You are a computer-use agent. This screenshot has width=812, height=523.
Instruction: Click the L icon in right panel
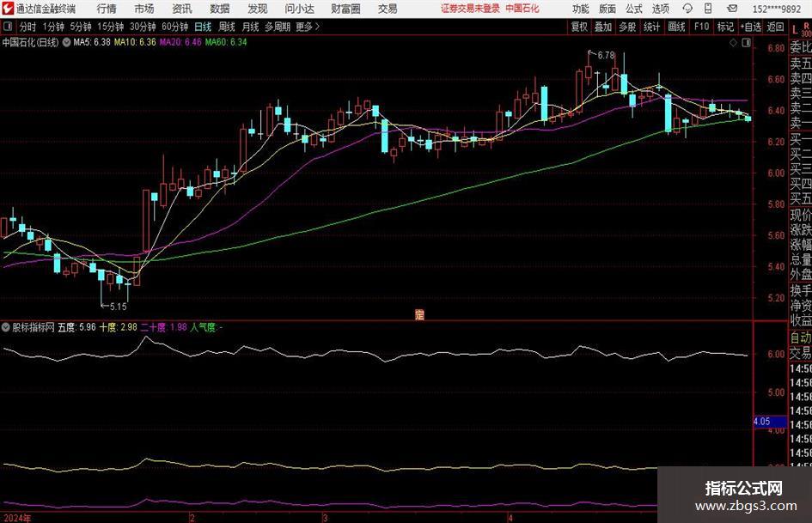coord(795,31)
